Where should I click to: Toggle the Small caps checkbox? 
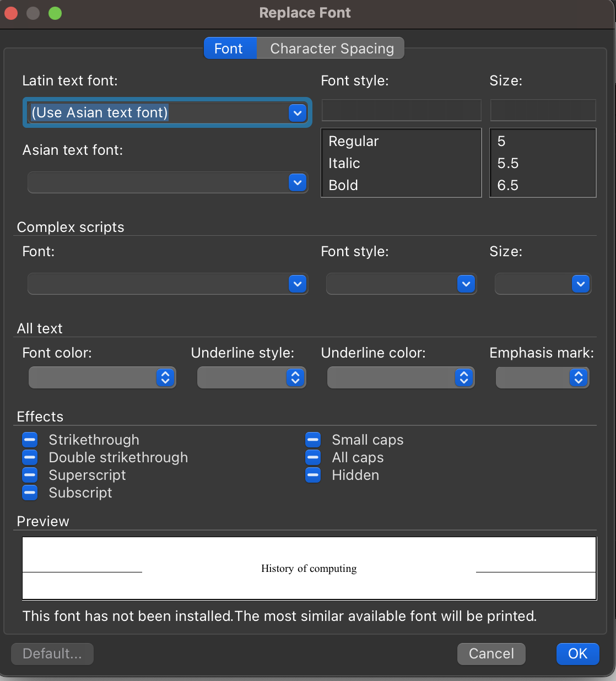click(x=313, y=440)
